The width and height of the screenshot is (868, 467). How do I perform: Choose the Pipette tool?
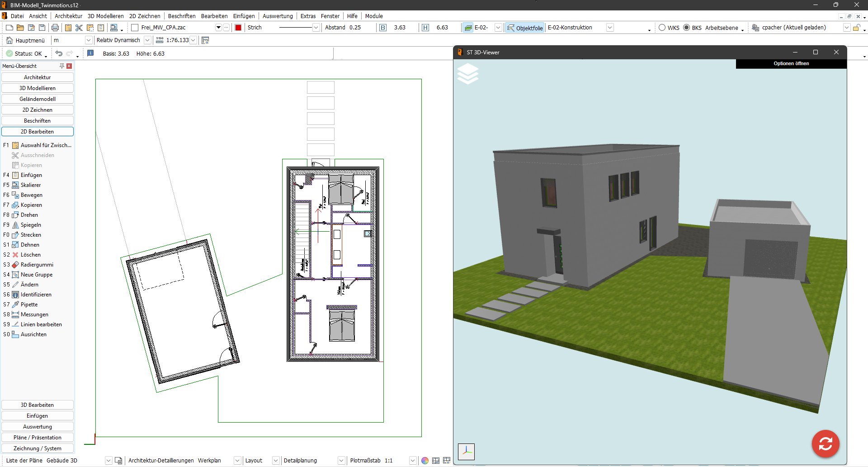pyautogui.click(x=29, y=305)
